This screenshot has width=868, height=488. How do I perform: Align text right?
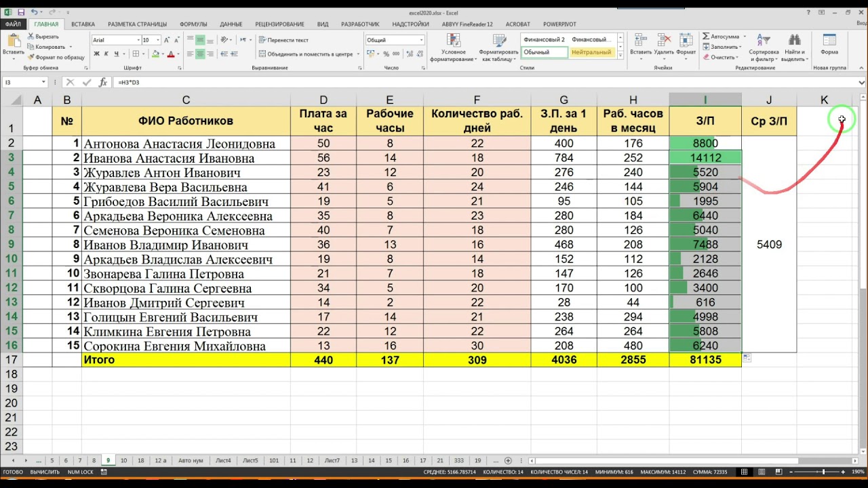pos(211,54)
